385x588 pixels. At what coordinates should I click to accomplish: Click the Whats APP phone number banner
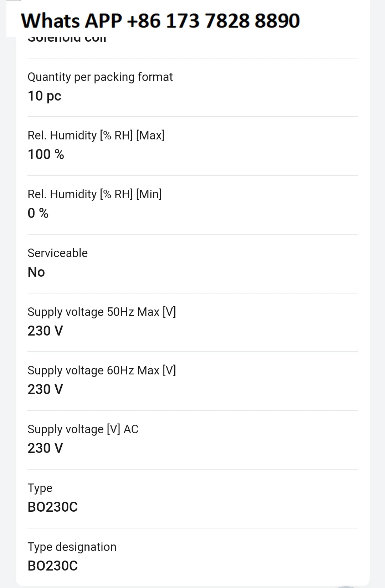click(x=160, y=20)
